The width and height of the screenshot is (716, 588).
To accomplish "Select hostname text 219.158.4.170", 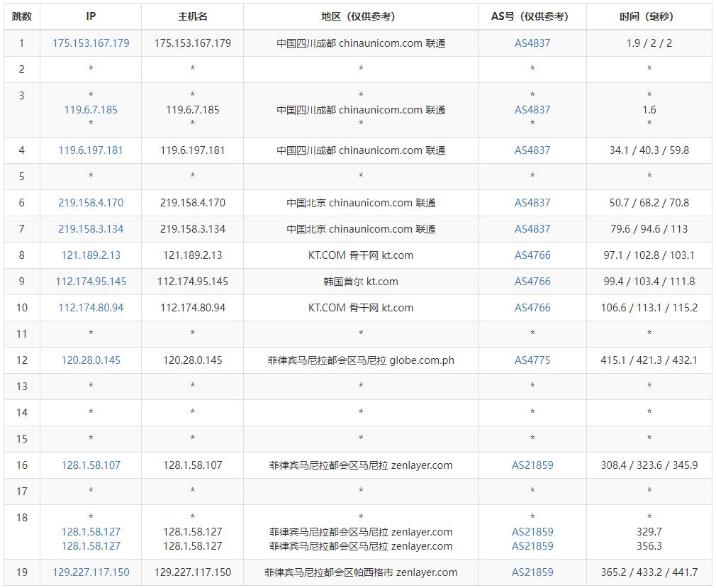I will (193, 203).
